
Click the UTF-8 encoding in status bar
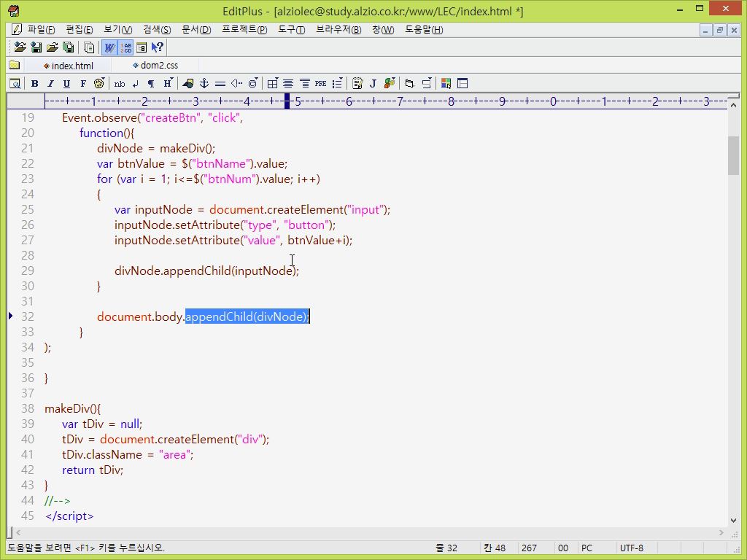(x=631, y=548)
